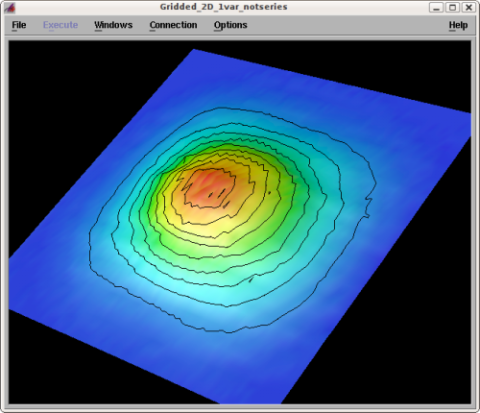Close the Gridded_2D_1var_notseries window
Image resolution: width=480 pixels, height=413 pixels.
(469, 7)
